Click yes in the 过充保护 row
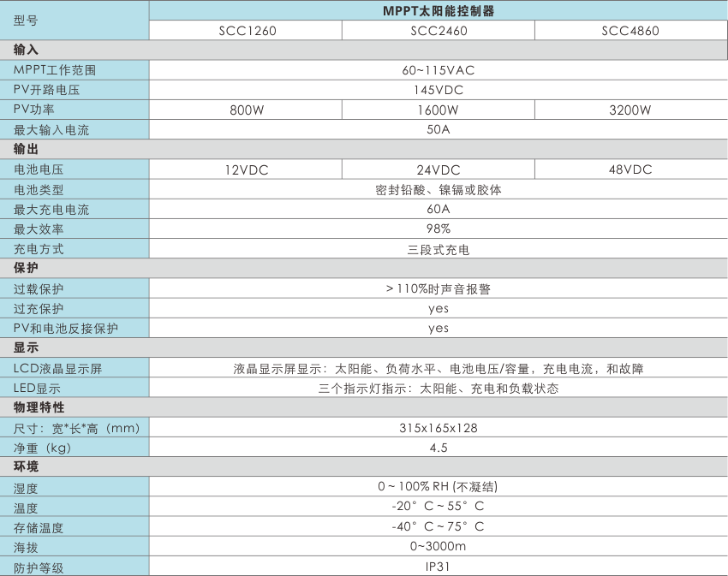 coord(438,309)
